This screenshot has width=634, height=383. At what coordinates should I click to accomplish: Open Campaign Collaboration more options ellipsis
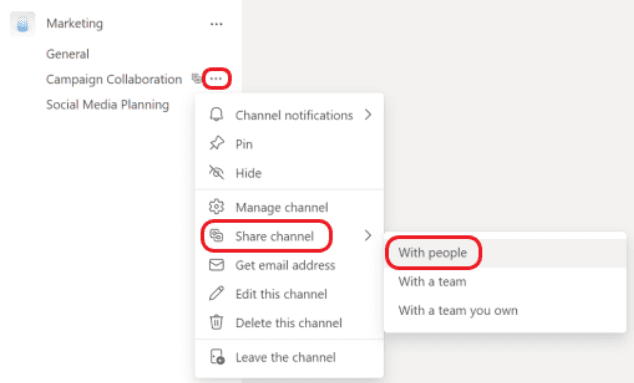[216, 78]
